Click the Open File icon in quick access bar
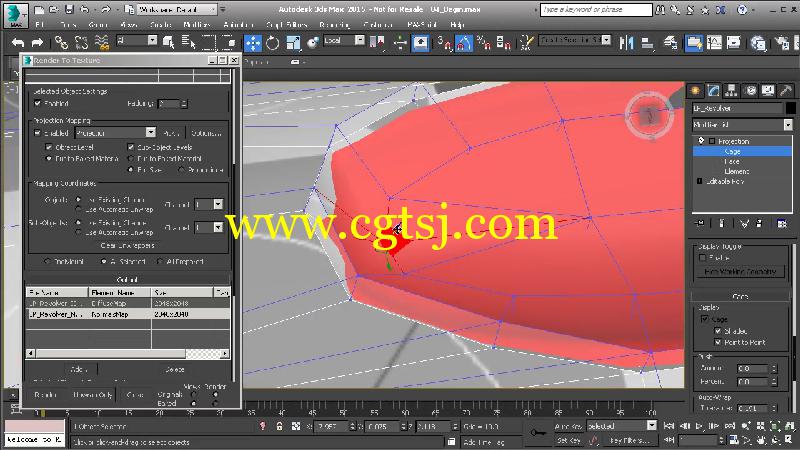Screen dimensions: 800x450 (54, 9)
